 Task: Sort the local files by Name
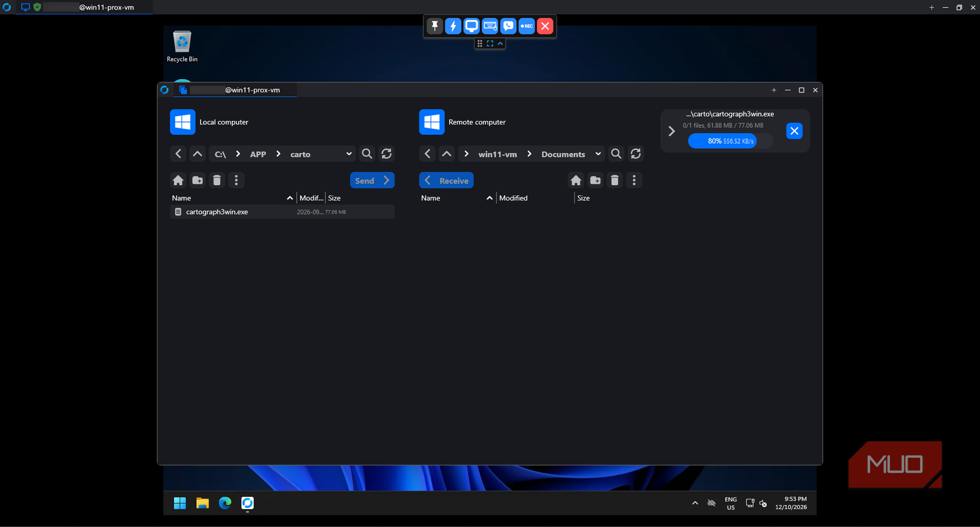pos(182,198)
